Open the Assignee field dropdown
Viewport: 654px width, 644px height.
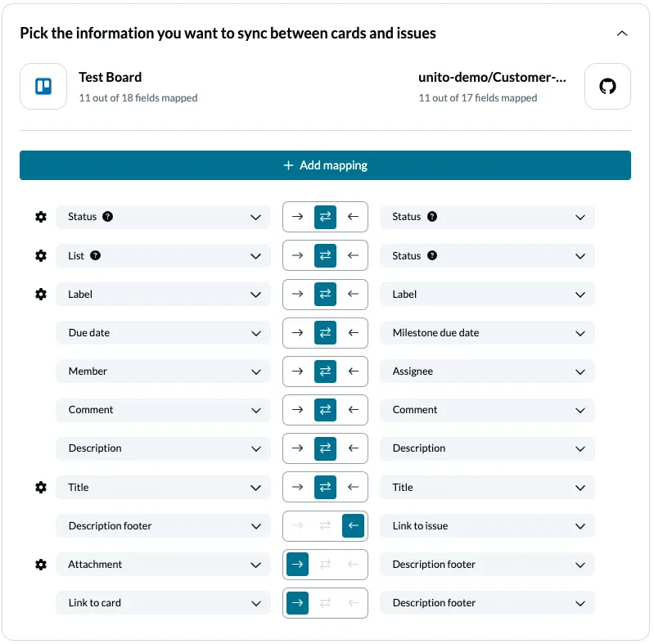(487, 372)
